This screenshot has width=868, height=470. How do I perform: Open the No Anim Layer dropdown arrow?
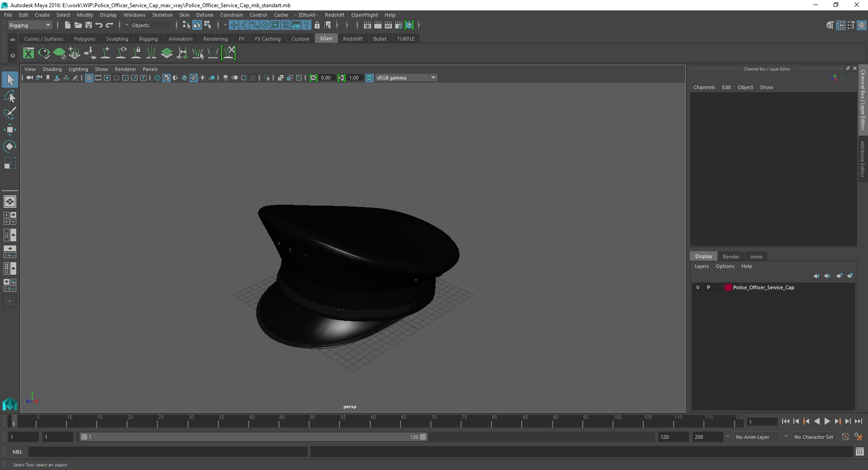click(x=728, y=437)
